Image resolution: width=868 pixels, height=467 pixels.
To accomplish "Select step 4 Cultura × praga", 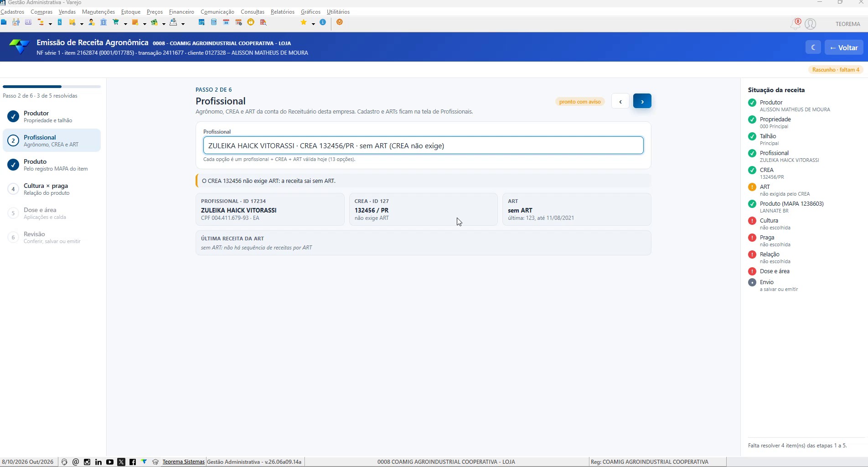I will click(x=52, y=189).
